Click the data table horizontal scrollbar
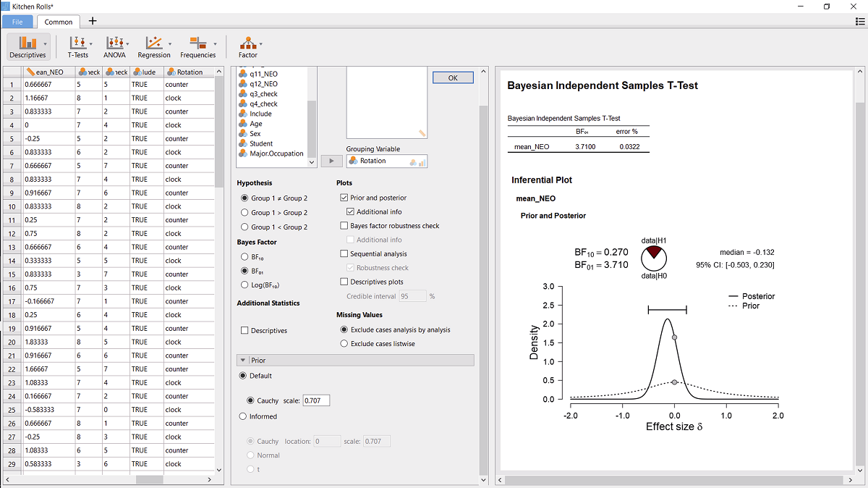This screenshot has width=868, height=488. (150, 479)
